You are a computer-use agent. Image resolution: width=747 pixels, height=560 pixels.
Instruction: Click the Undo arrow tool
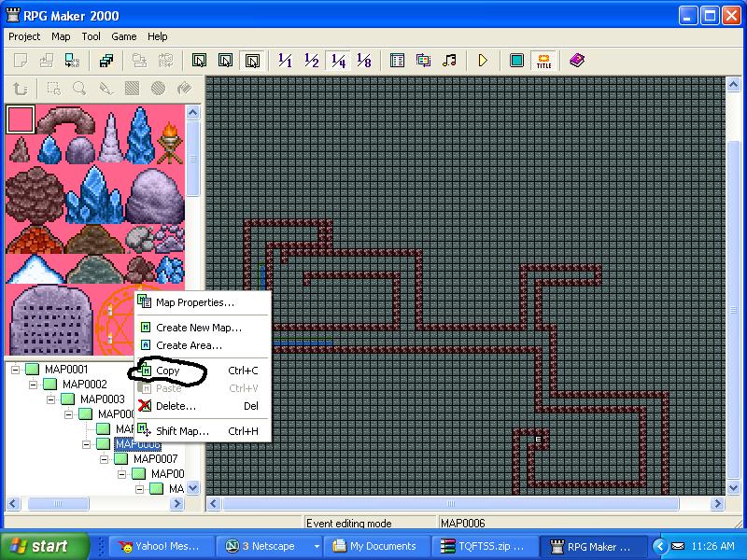[20, 89]
